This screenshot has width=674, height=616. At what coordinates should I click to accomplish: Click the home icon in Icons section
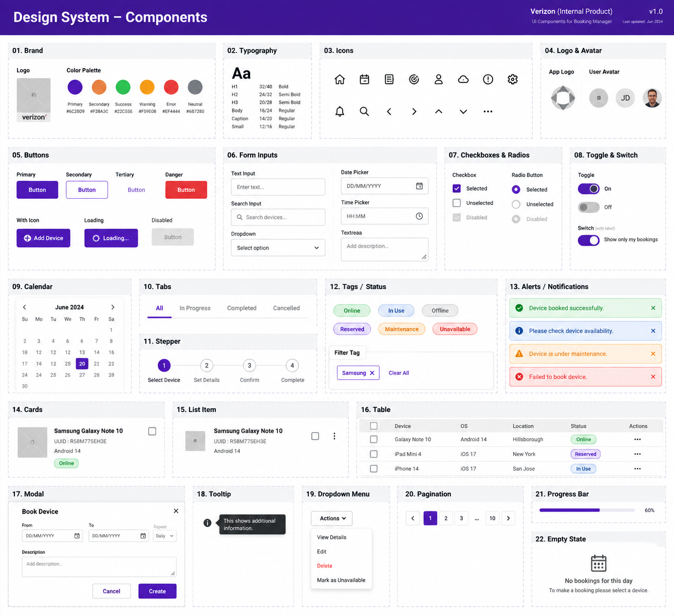click(x=340, y=79)
